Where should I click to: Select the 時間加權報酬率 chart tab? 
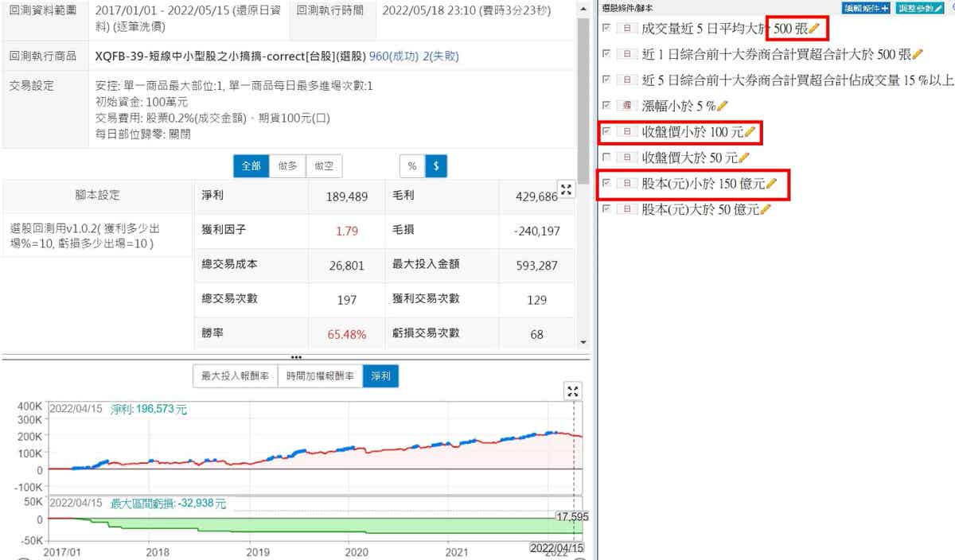(x=319, y=376)
